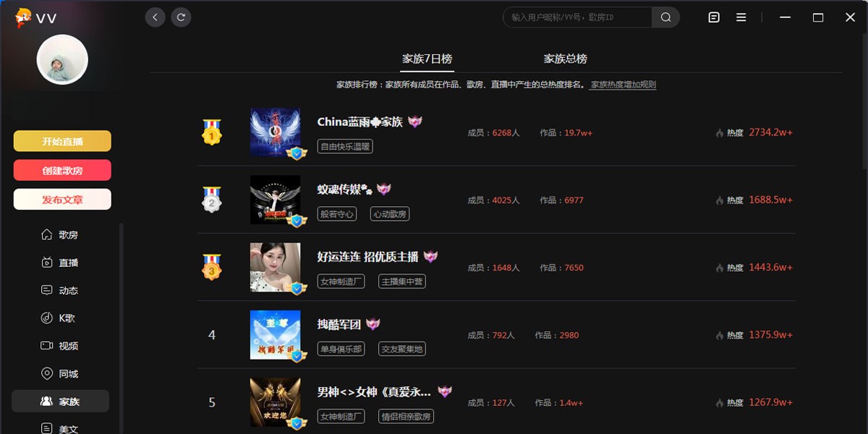
Task: Switch to the 家族总榜 tab
Action: point(566,59)
